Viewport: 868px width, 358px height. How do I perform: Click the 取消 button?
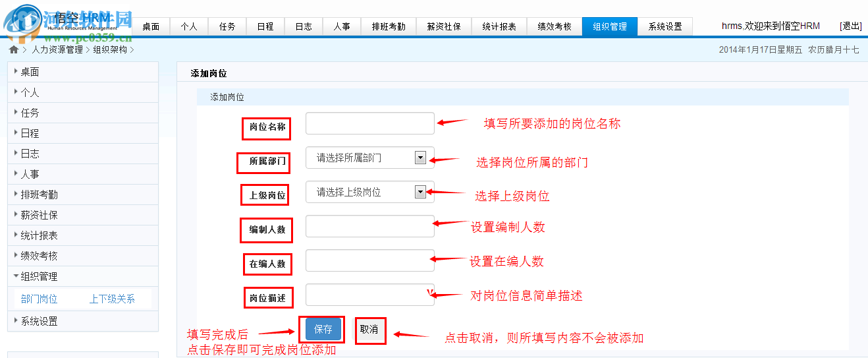coord(369,329)
